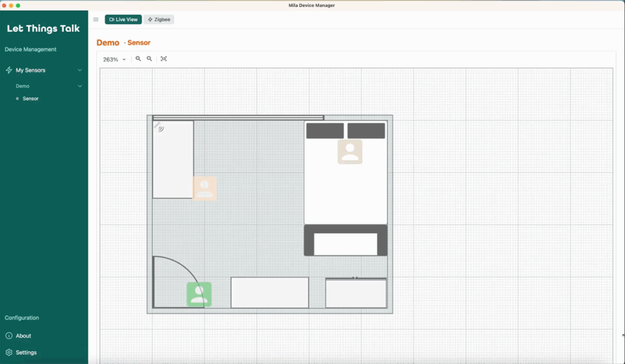The image size is (625, 364).
Task: Click the zoom out magnifier icon
Action: 150,59
